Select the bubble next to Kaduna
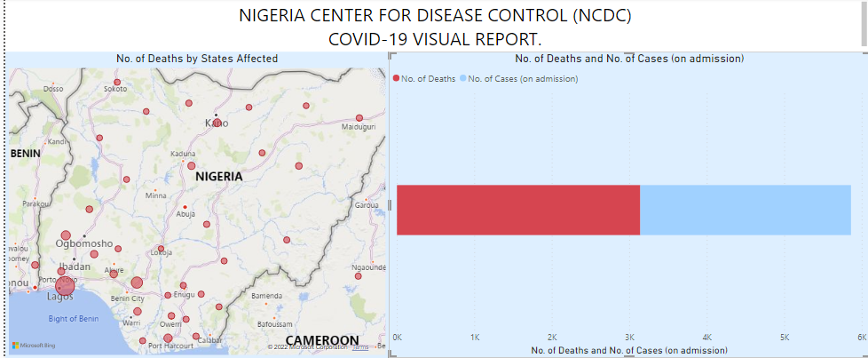 coord(191,165)
